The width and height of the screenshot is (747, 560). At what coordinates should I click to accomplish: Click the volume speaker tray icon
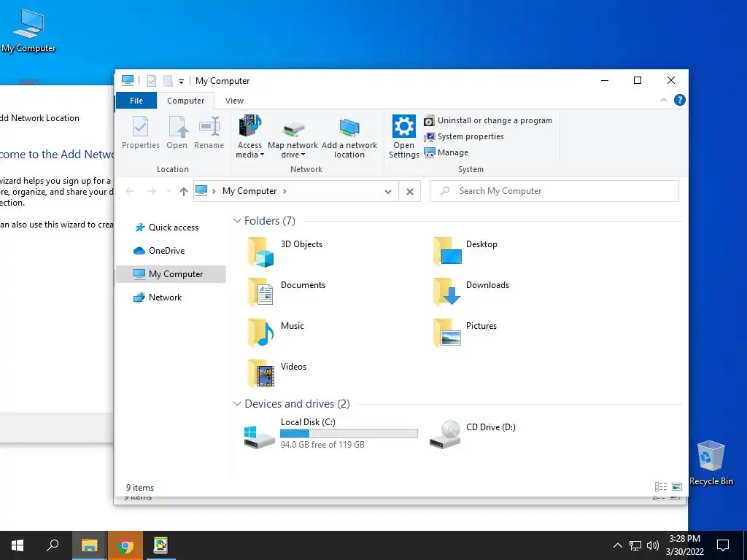point(653,545)
